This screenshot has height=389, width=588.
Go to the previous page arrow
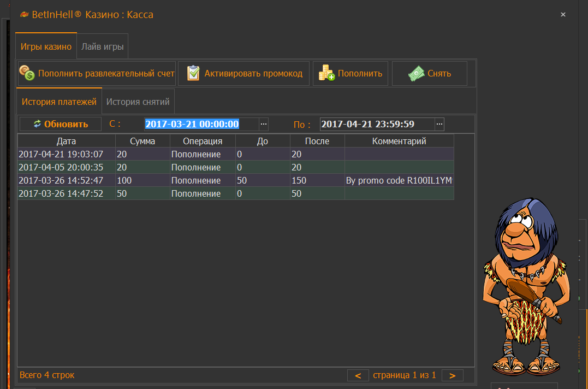click(x=358, y=375)
